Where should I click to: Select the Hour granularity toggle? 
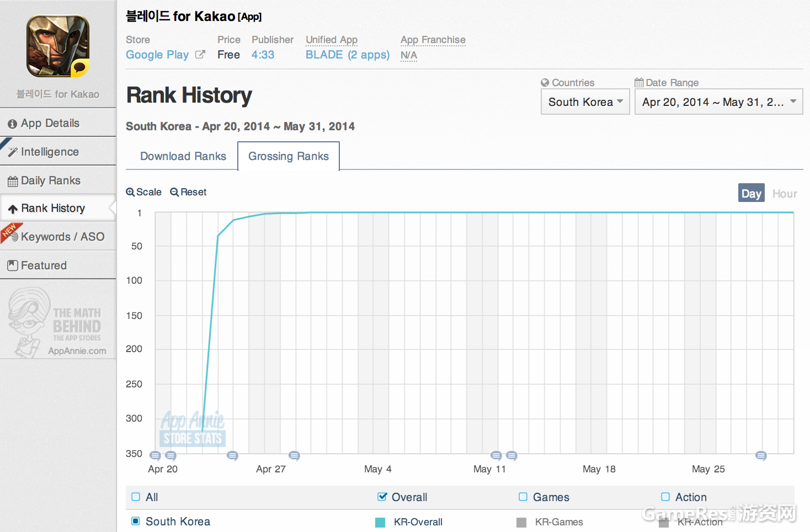(785, 194)
